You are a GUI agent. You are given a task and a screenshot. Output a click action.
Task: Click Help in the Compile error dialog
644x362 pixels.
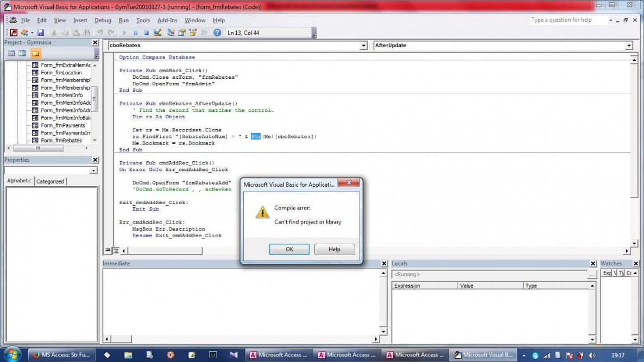[x=334, y=249]
